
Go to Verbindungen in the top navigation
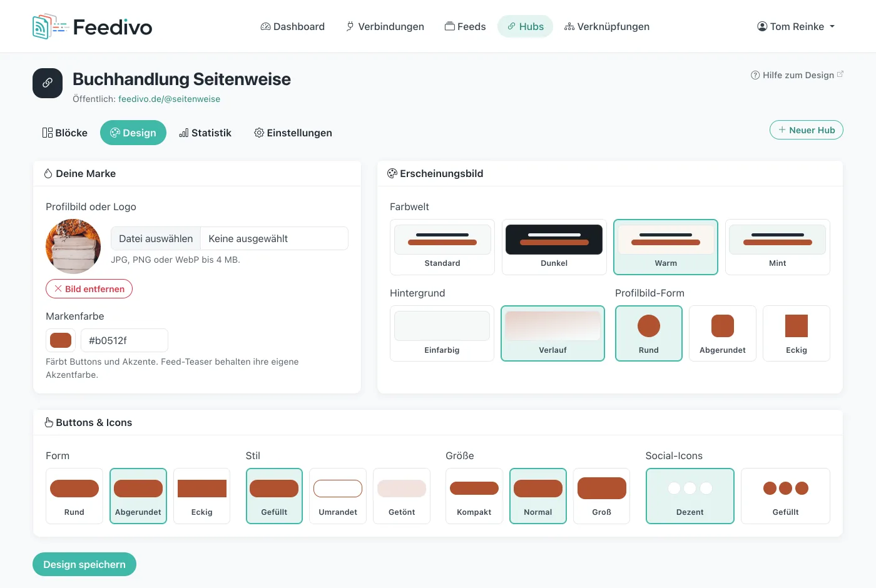(x=385, y=26)
